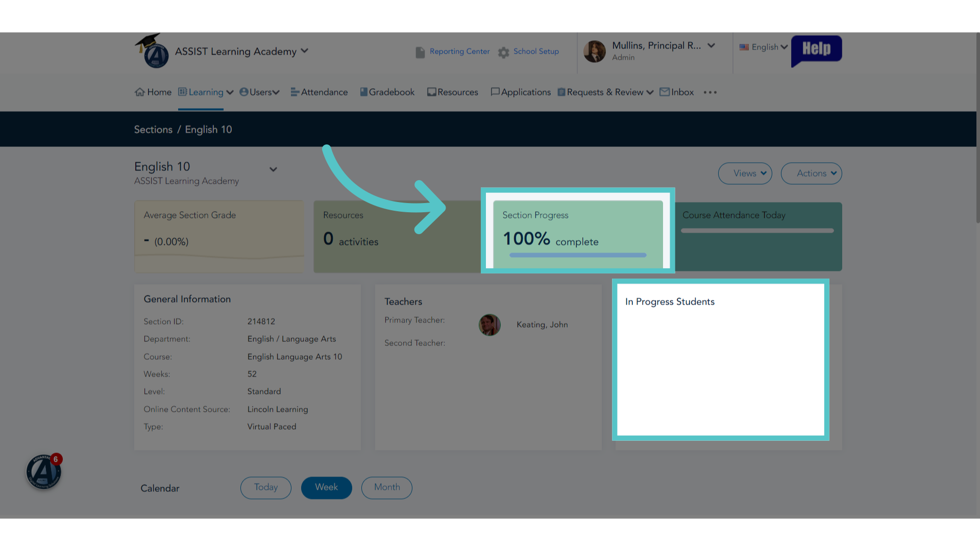Screen dimensions: 980x551
Task: Click the Users person icon
Action: point(243,92)
